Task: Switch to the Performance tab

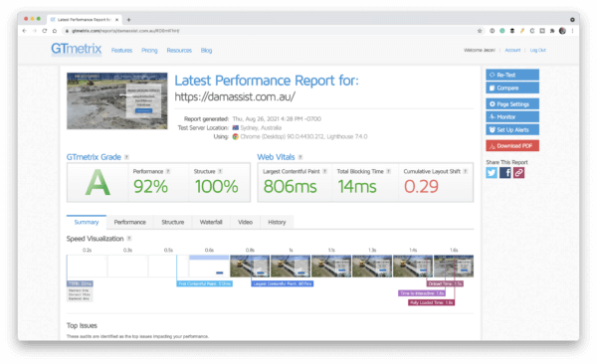Action: (129, 222)
